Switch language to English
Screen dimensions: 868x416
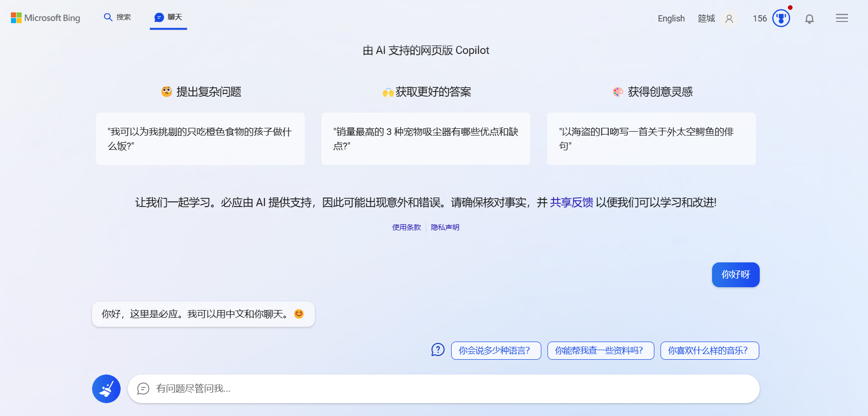click(671, 19)
